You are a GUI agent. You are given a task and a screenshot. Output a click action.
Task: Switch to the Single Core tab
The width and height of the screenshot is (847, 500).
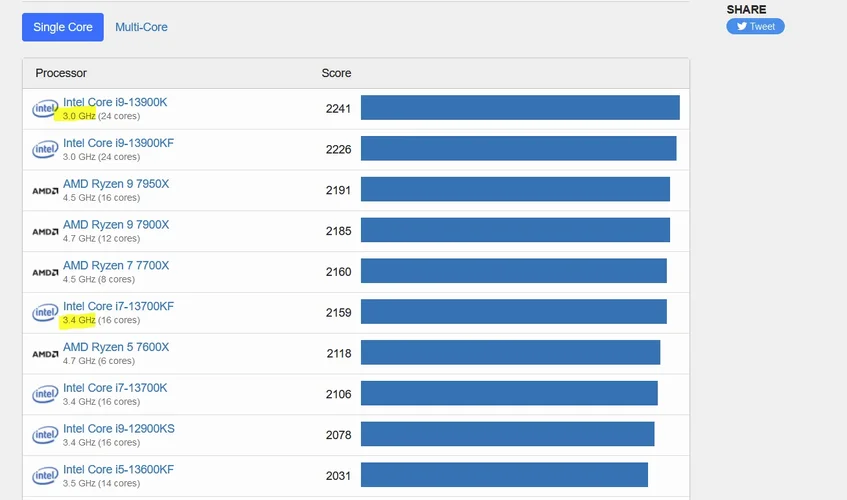[x=63, y=27]
